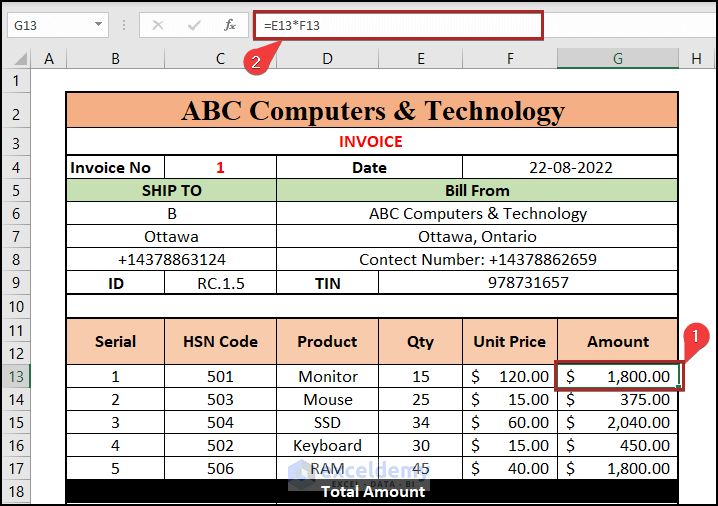Select column B header
This screenshot has height=506, width=718.
115,59
